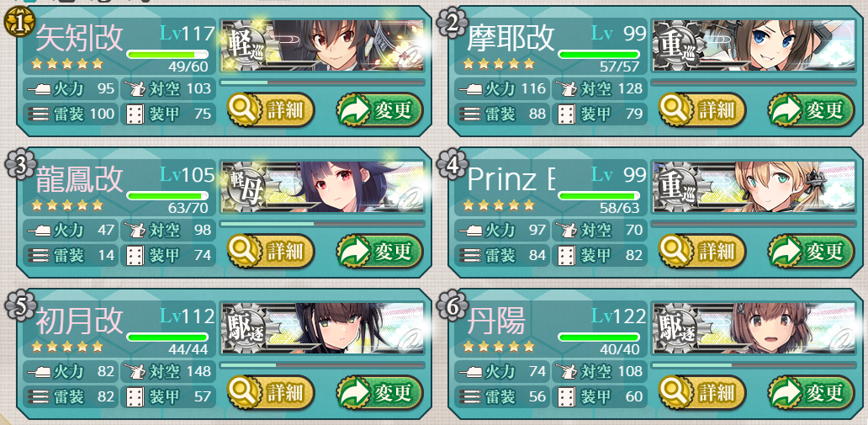The image size is (868, 425).
Task: Show 詳細 details for 初月改
Action: point(271,393)
